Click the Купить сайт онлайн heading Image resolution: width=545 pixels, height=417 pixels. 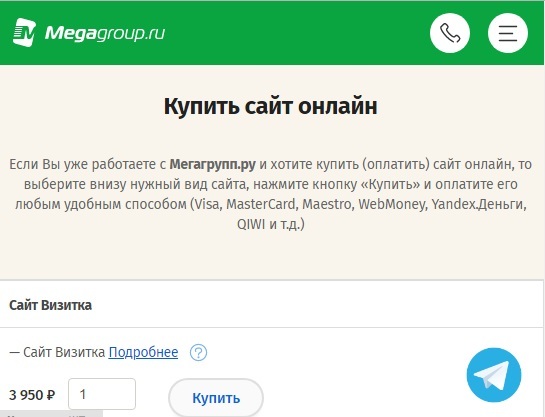[270, 106]
